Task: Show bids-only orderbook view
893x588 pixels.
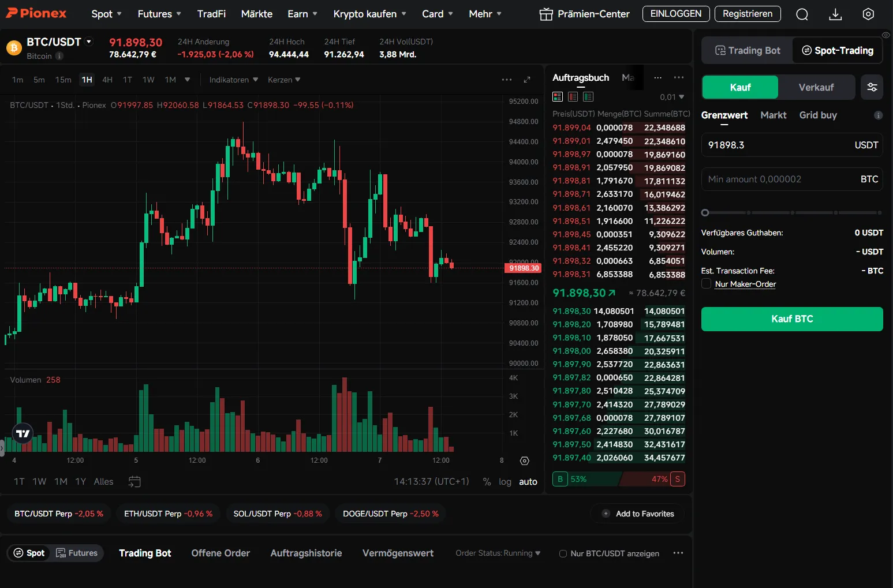Action: pos(588,96)
